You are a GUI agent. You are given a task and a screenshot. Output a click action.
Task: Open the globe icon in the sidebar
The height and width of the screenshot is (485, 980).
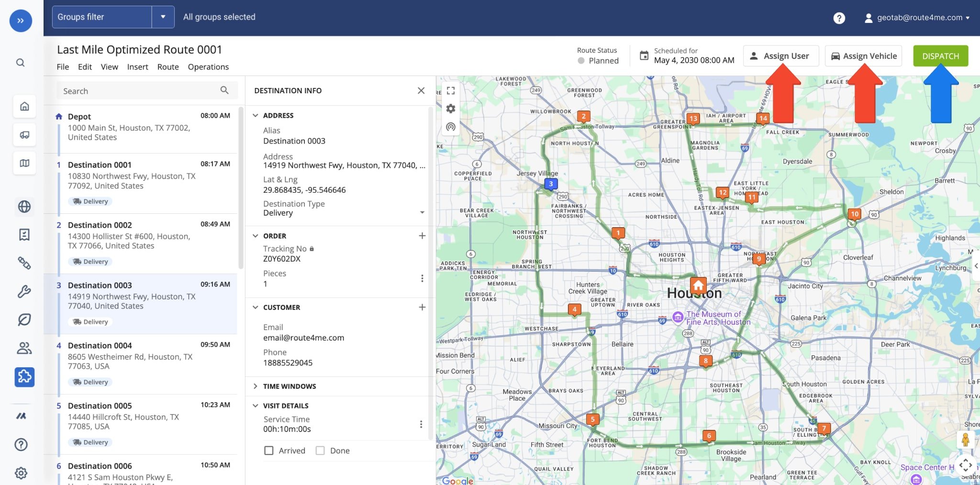click(24, 206)
